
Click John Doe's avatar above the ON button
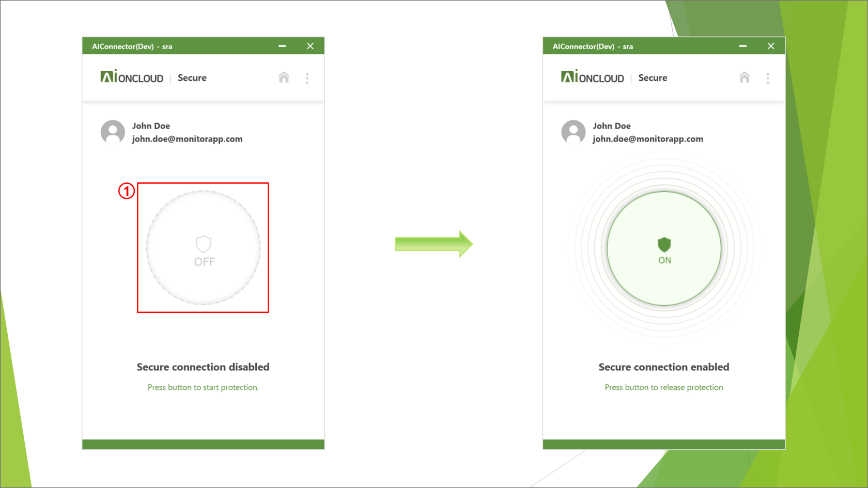[x=573, y=132]
